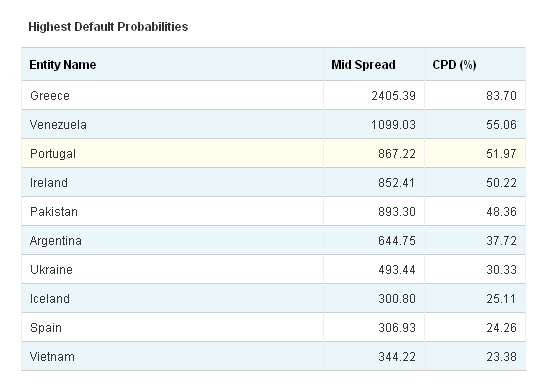Click the Ukraine entity name
This screenshot has height=386, width=558.
(51, 270)
